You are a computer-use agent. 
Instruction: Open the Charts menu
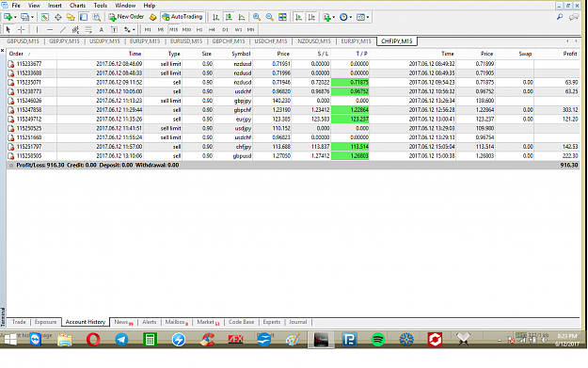coord(78,6)
